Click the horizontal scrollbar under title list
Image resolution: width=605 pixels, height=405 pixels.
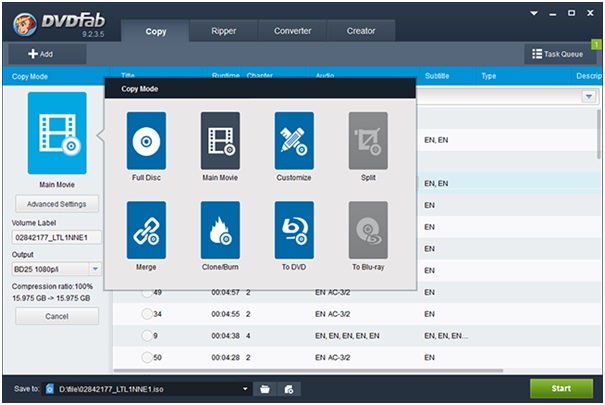point(309,371)
